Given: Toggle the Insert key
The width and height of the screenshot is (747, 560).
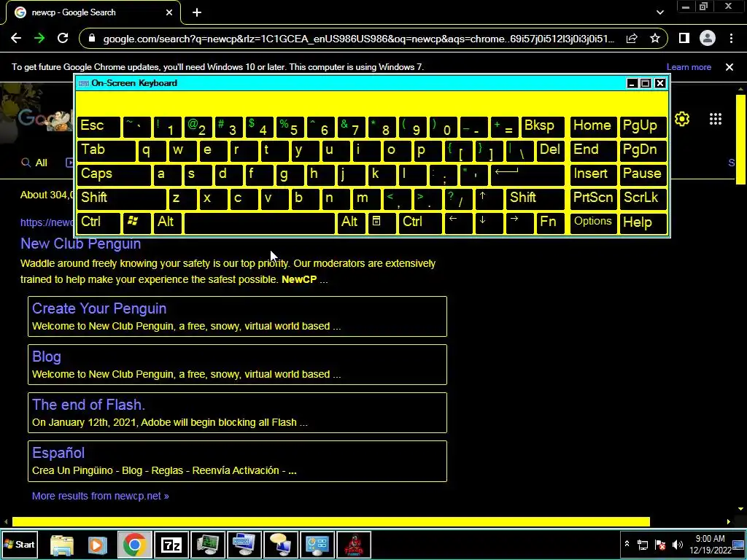Looking at the screenshot, I should point(594,174).
